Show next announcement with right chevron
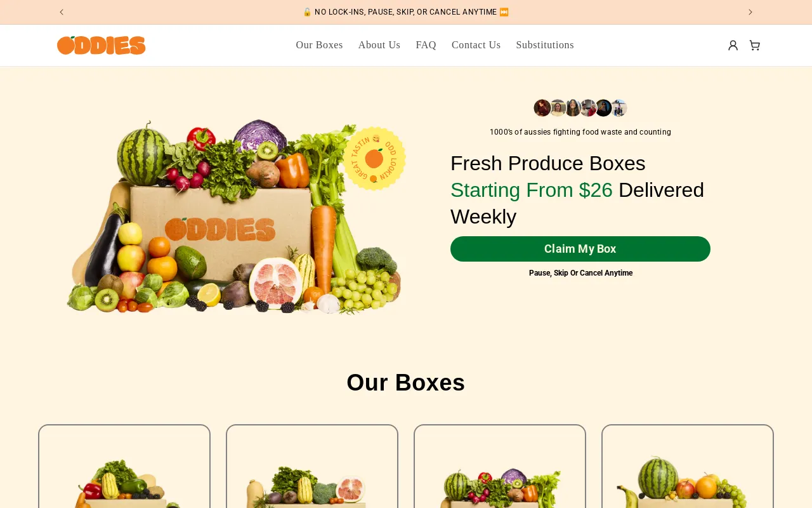This screenshot has height=508, width=812. pyautogui.click(x=750, y=12)
